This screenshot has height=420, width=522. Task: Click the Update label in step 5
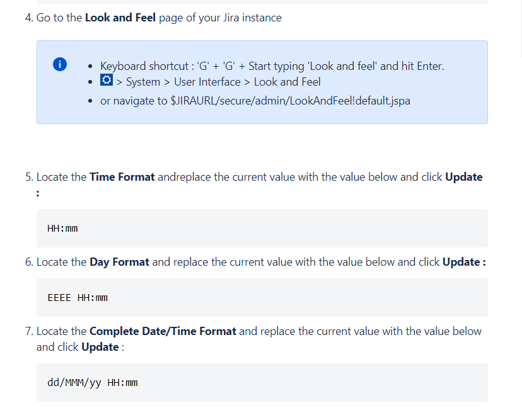click(464, 176)
